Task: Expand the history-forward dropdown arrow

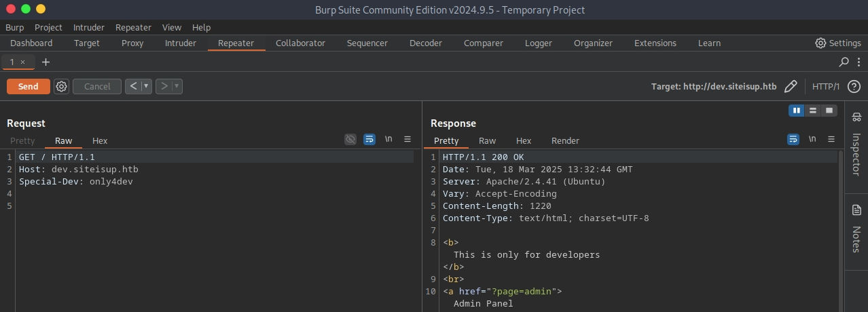Action: pyautogui.click(x=177, y=86)
